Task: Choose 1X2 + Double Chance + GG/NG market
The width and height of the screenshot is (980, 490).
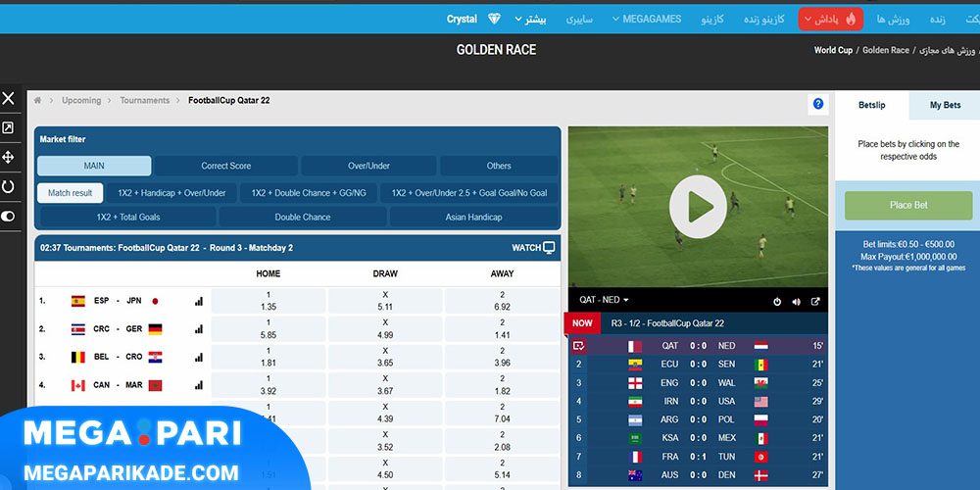Action: (x=309, y=193)
